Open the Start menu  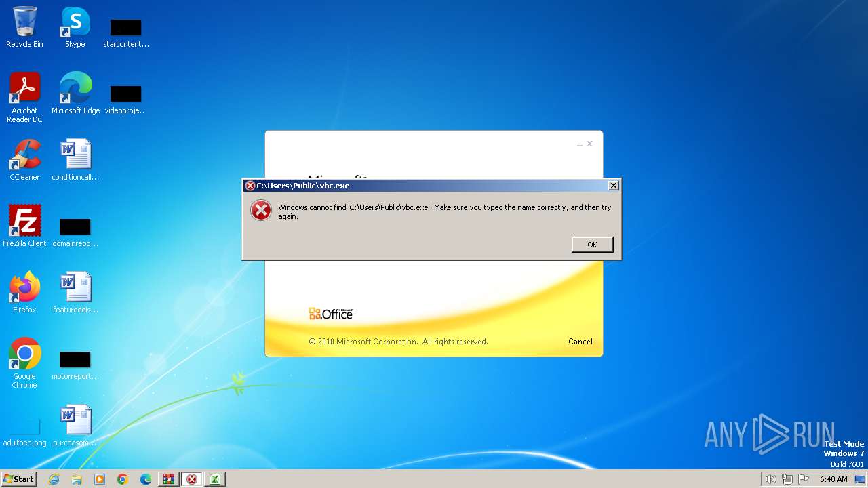click(x=18, y=479)
